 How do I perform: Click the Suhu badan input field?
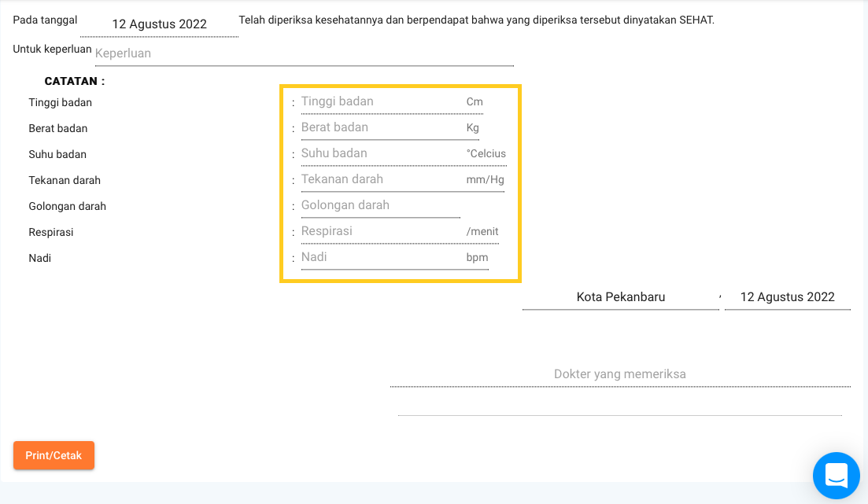coord(382,154)
